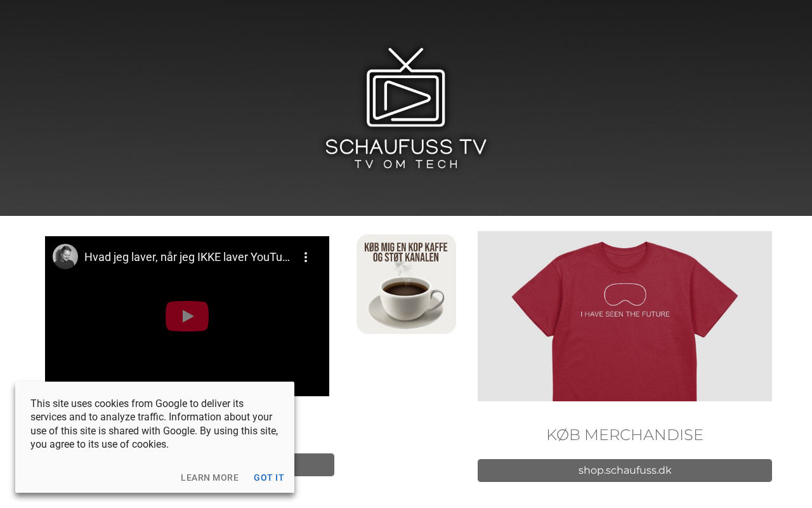Click the channel avatar in the video header
812x508 pixels.
(65, 257)
